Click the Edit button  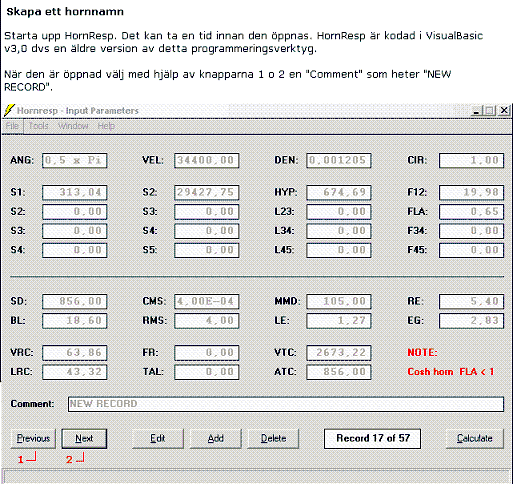(158, 438)
